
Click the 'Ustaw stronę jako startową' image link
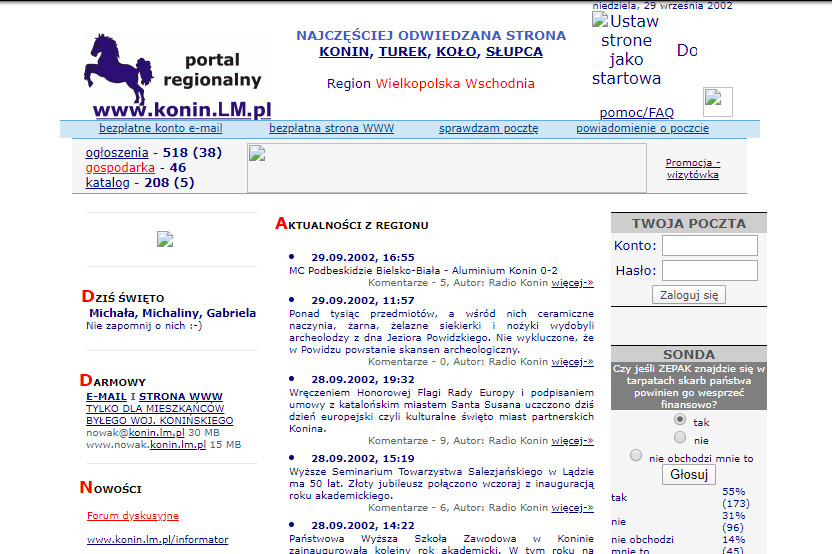click(x=626, y=50)
